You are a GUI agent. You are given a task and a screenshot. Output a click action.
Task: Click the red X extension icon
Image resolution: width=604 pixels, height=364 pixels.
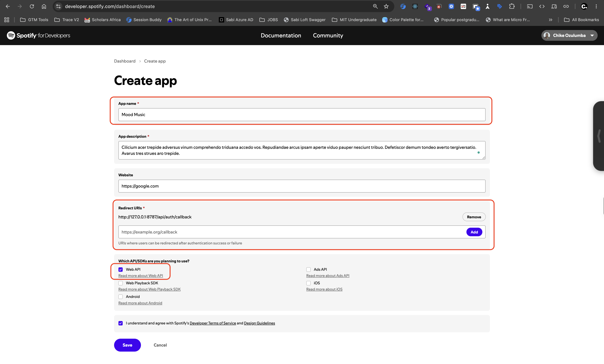tap(439, 6)
